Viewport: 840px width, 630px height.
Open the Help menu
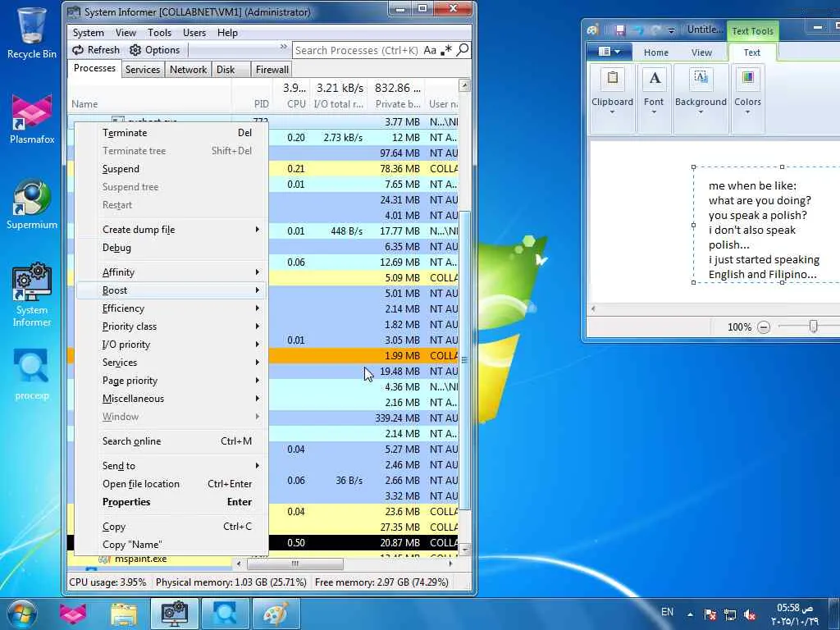(227, 33)
